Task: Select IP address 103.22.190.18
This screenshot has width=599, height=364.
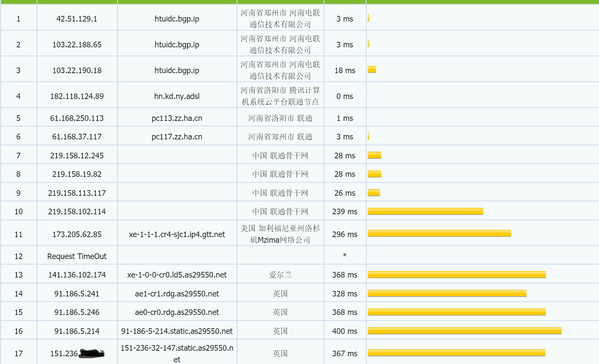Action: click(x=77, y=71)
